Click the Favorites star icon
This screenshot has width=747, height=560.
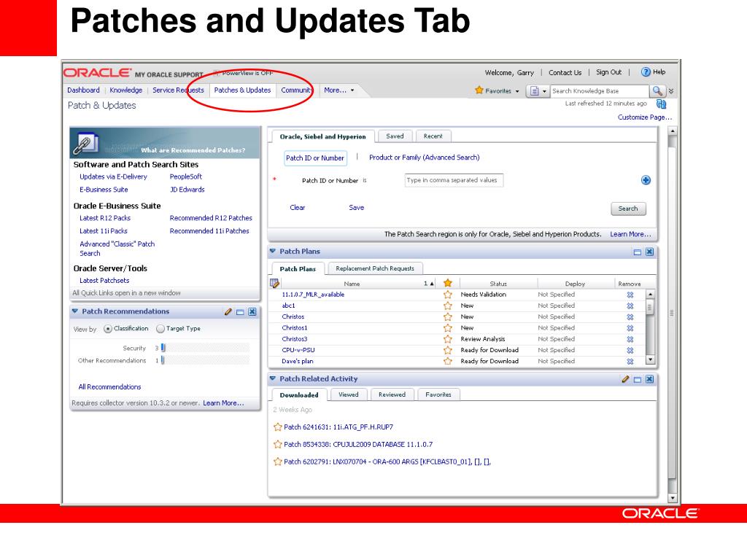(x=479, y=90)
